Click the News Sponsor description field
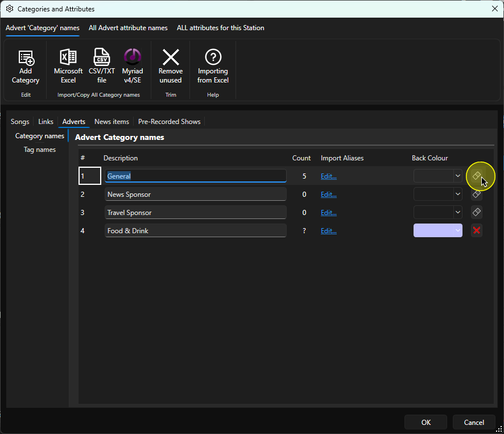Screen dimensions: 504x434 coord(196,194)
